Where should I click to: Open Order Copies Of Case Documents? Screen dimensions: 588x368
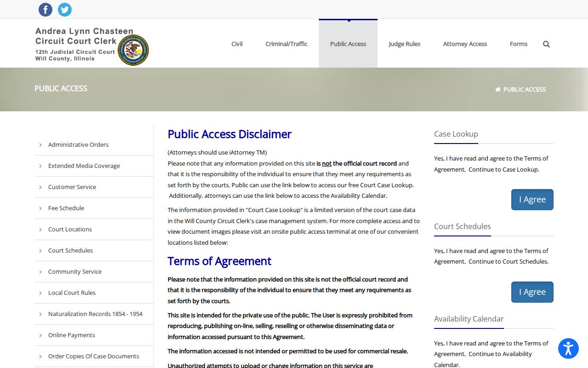click(x=94, y=356)
